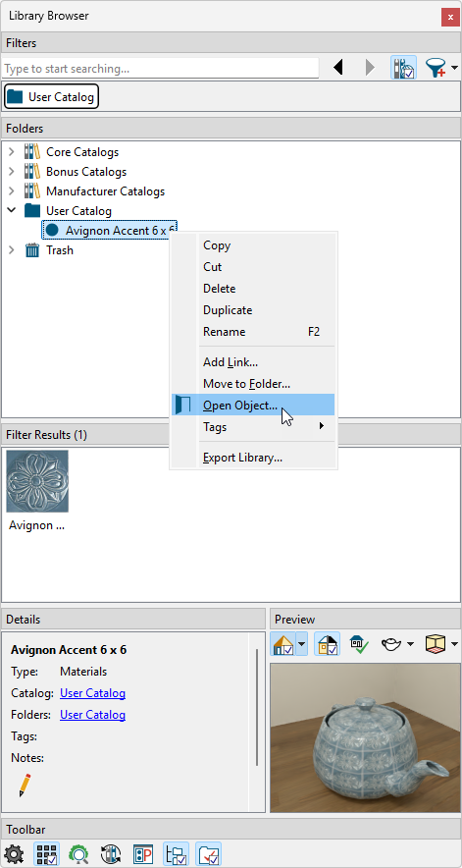Click the Folders section header
The width and height of the screenshot is (462, 868).
click(x=231, y=129)
